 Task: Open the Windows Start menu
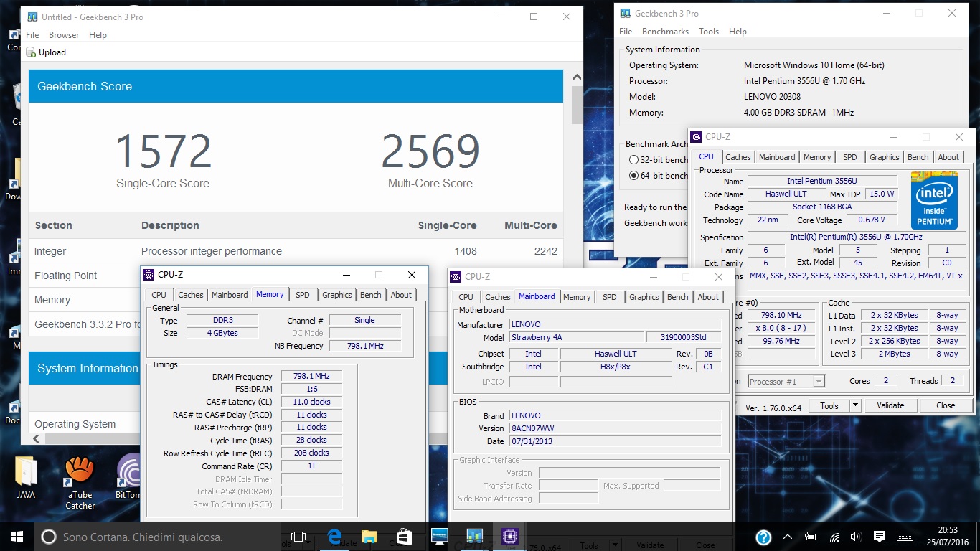pyautogui.click(x=17, y=537)
